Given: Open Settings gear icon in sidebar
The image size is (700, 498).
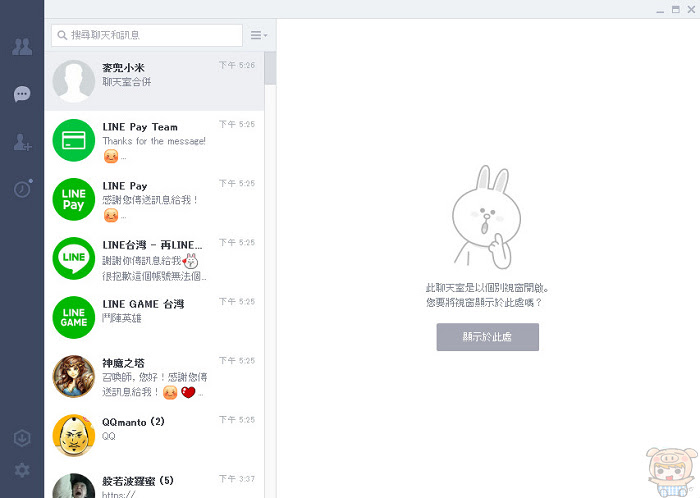Looking at the screenshot, I should [22, 470].
